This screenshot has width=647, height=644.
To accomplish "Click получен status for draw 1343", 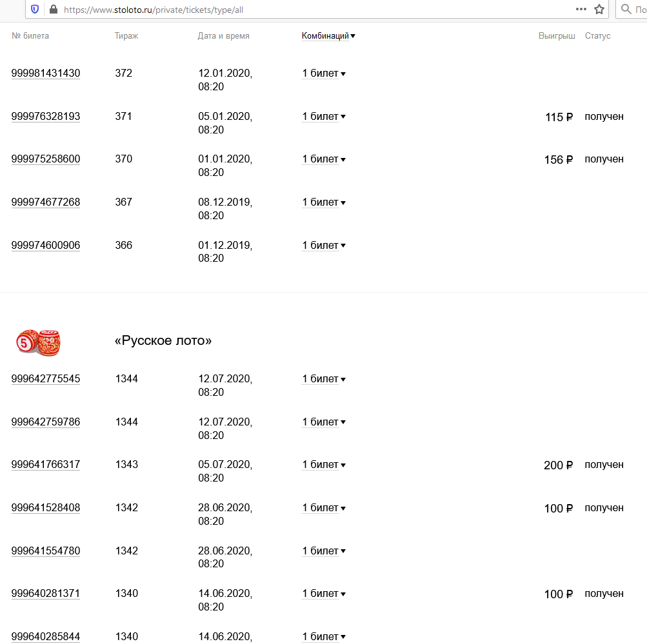I will point(604,465).
